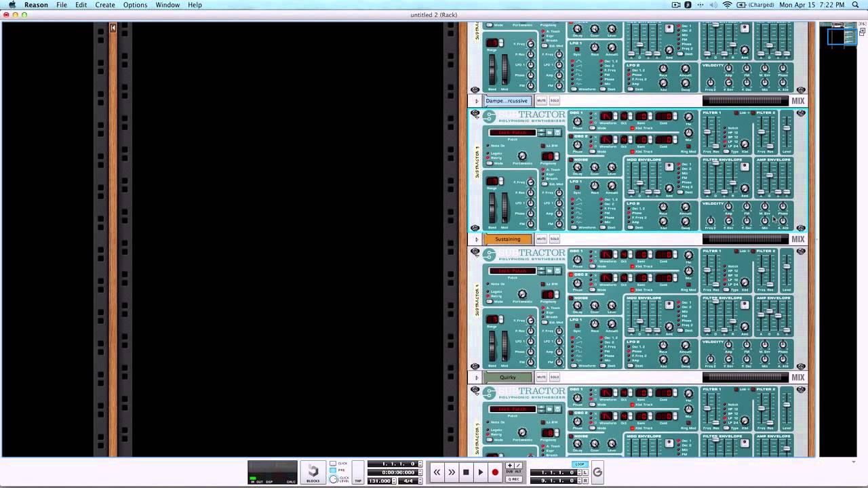Viewport: 868px width, 488px height.
Task: Click the Dub new overdub button
Action: click(x=510, y=466)
